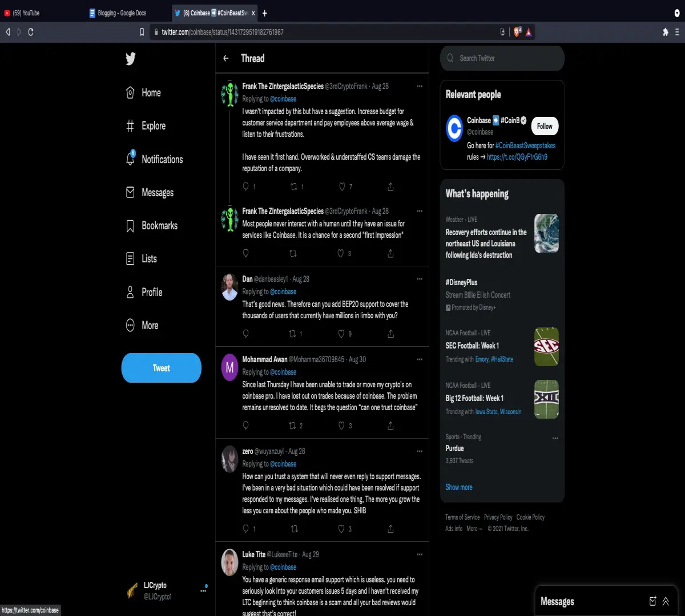Open Notifications in the sidebar
Image resolution: width=685 pixels, height=616 pixels.
(x=154, y=159)
